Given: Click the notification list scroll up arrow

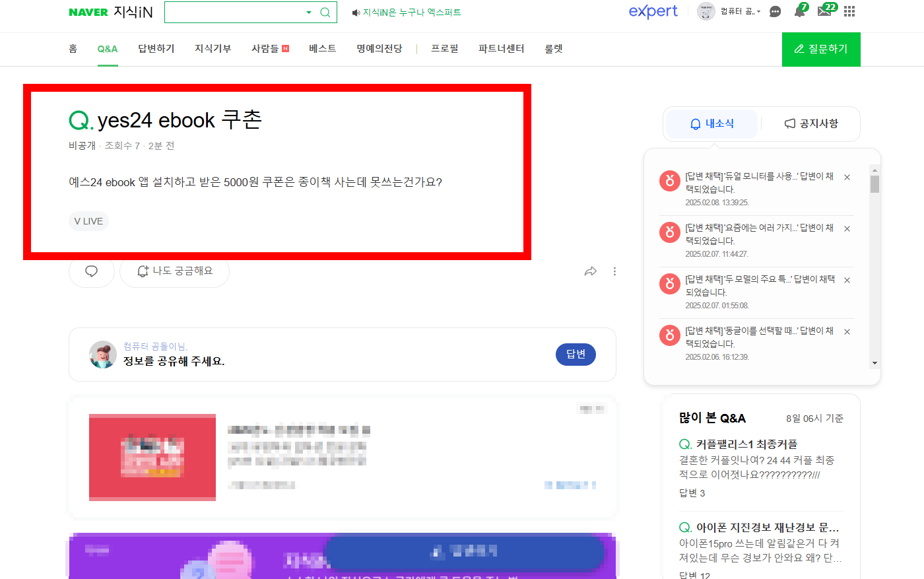Looking at the screenshot, I should coord(874,169).
